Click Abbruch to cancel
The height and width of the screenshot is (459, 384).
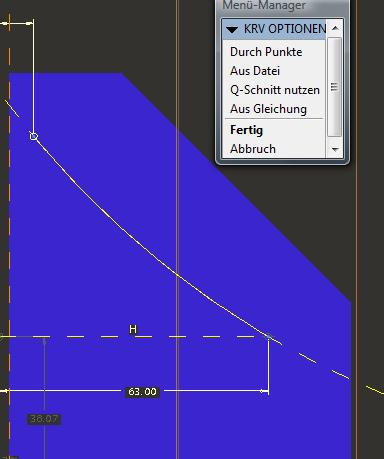(x=253, y=149)
